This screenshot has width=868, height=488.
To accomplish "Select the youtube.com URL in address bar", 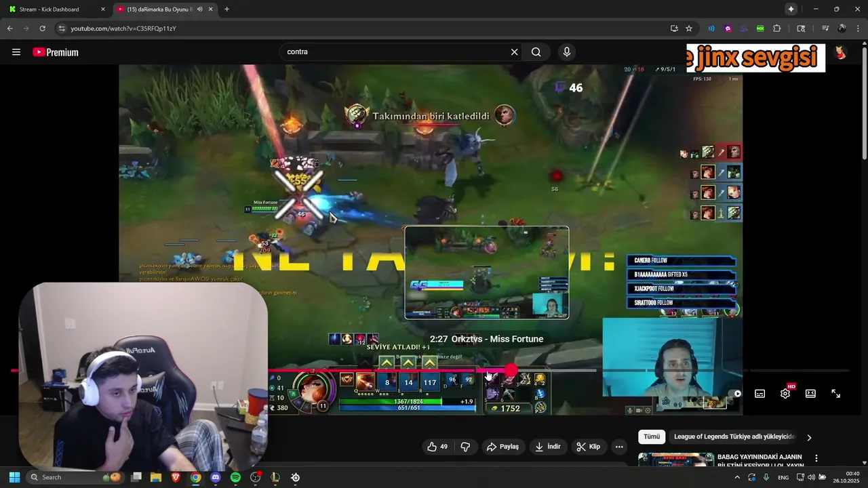I will pyautogui.click(x=123, y=28).
